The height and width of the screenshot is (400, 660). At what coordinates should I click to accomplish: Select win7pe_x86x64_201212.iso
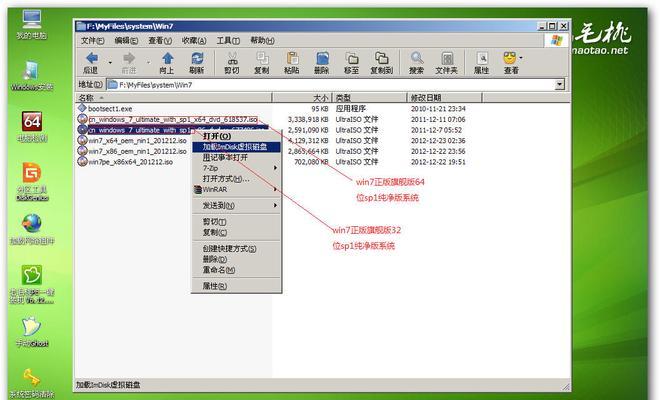coord(125,162)
